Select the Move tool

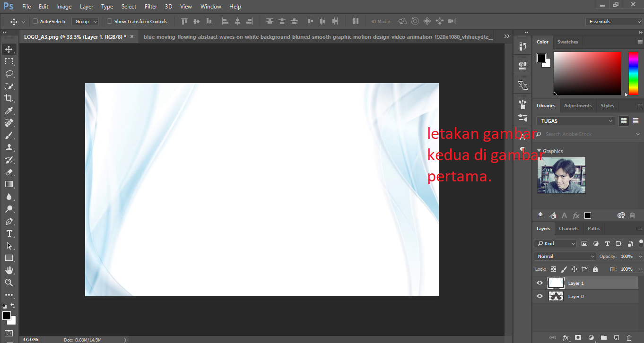9,48
